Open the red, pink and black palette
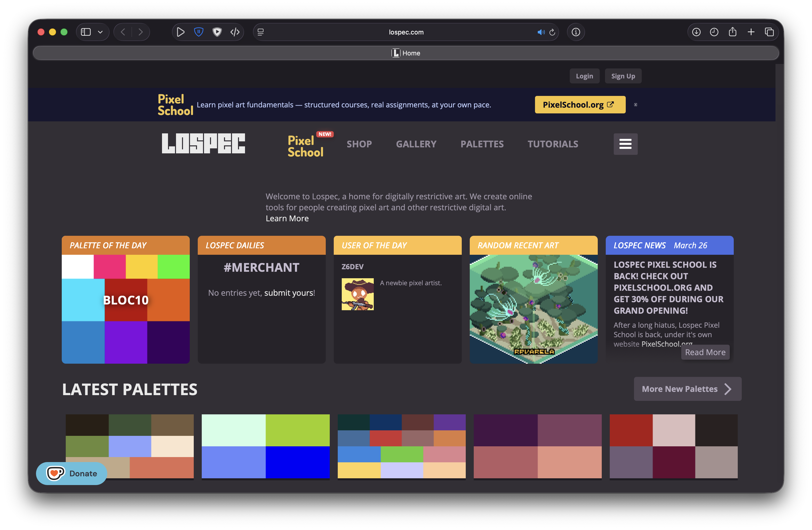Viewport: 812px width, 530px height. pyautogui.click(x=673, y=447)
